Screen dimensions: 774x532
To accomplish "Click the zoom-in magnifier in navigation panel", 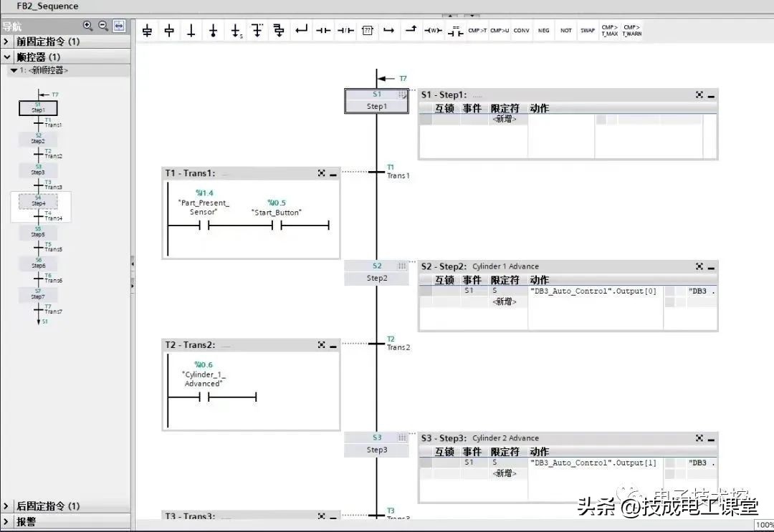I will click(87, 24).
